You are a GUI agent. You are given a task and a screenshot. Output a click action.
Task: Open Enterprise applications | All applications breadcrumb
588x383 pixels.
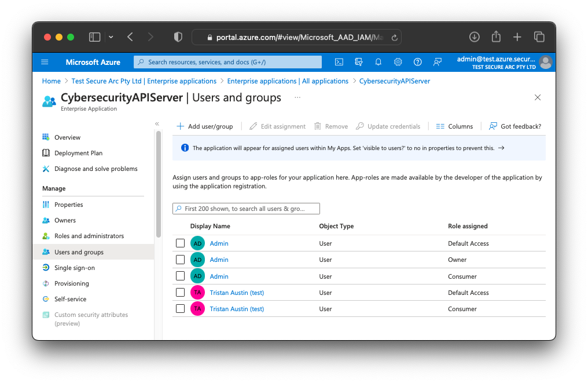pos(288,81)
